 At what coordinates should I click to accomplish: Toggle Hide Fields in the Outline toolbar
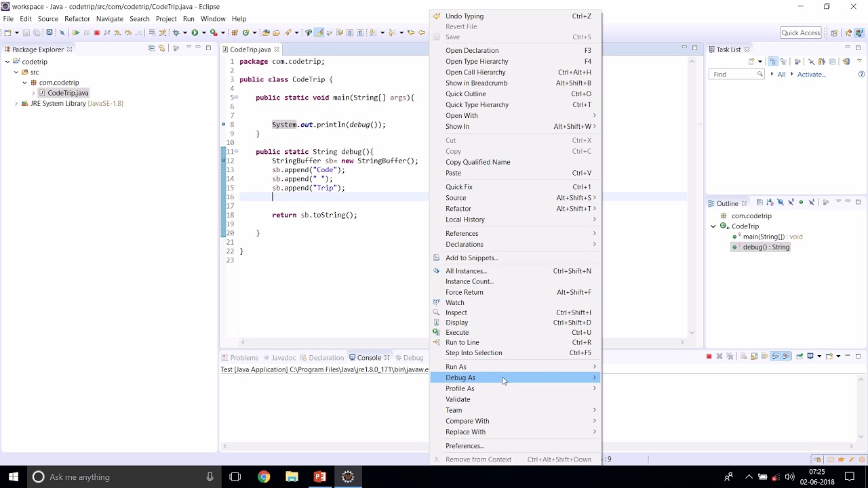tap(781, 202)
